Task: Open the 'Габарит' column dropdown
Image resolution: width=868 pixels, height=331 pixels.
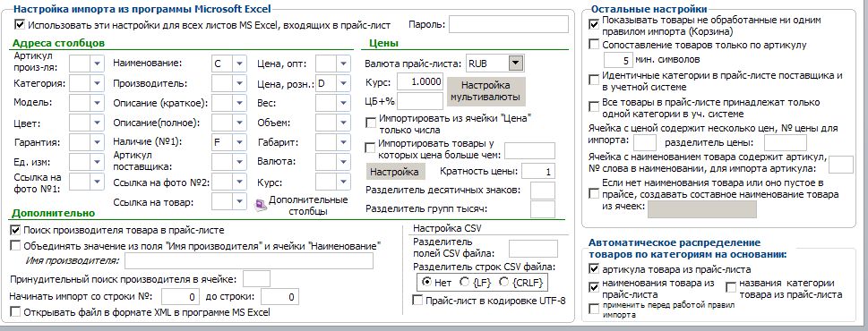Action: [x=344, y=142]
